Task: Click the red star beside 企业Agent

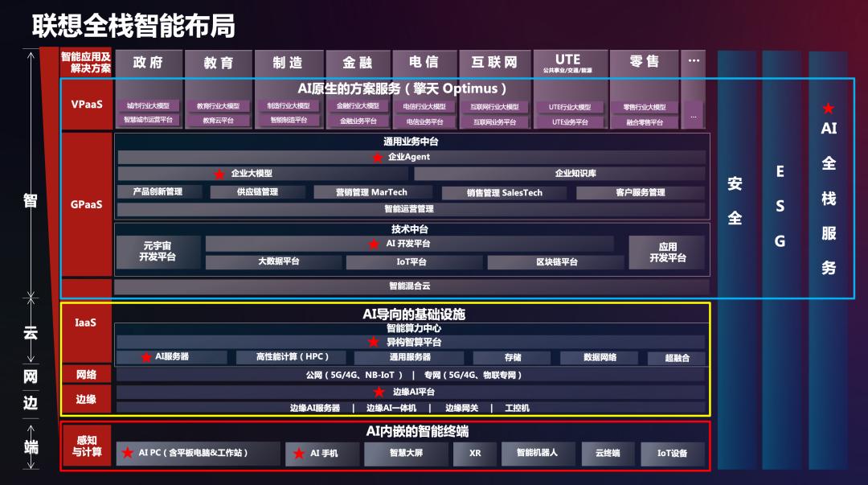Action: pyautogui.click(x=378, y=158)
